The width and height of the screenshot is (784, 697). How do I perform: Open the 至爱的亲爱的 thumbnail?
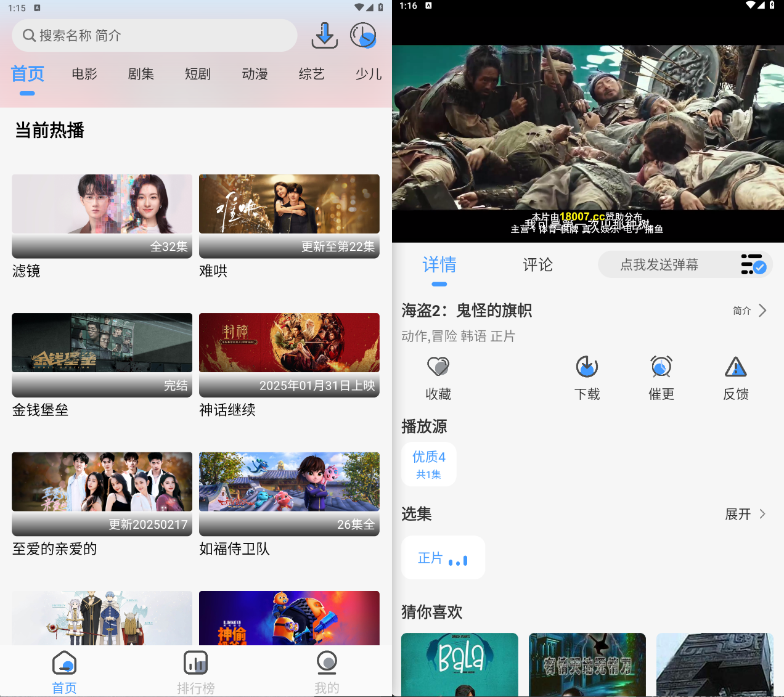pyautogui.click(x=102, y=494)
